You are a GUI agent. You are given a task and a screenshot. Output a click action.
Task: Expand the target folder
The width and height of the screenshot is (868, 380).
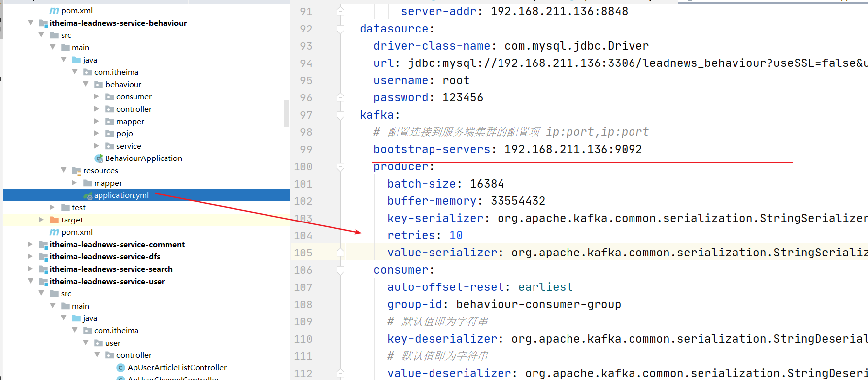tap(41, 220)
